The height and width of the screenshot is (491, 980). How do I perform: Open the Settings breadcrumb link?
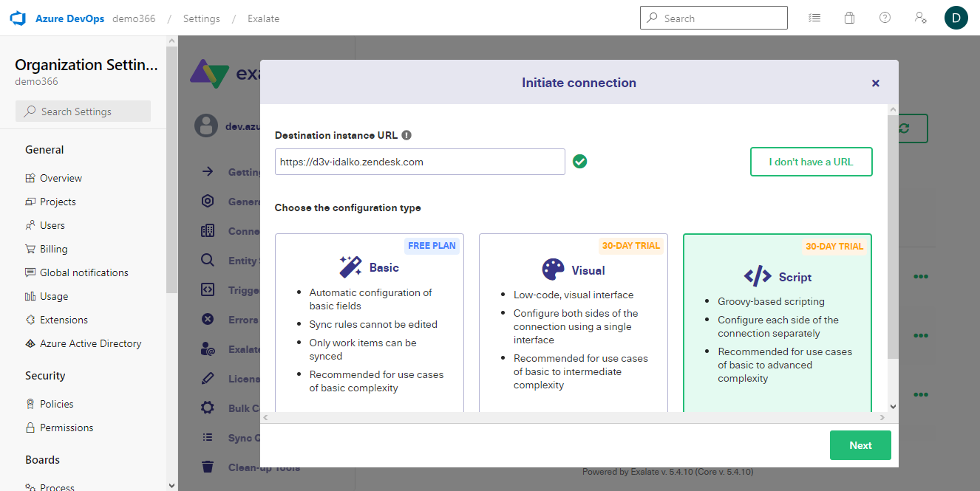(x=202, y=18)
